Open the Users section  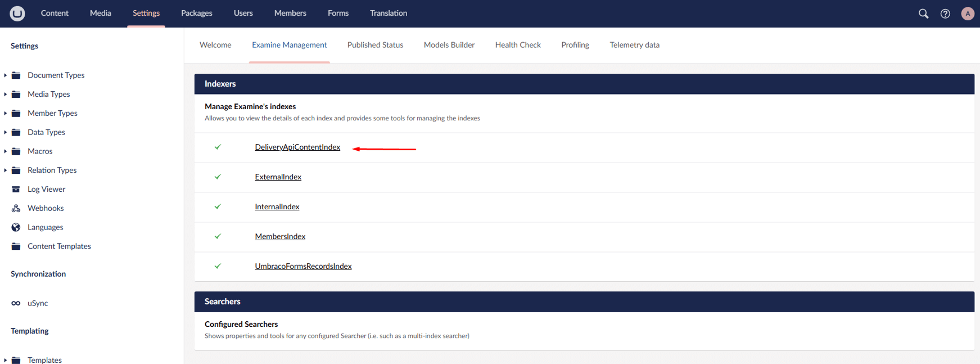(x=243, y=13)
